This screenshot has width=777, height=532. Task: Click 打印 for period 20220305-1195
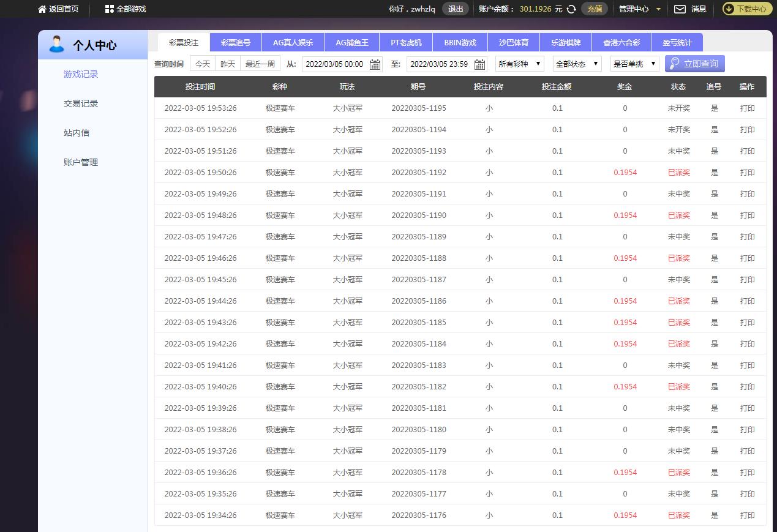(747, 108)
